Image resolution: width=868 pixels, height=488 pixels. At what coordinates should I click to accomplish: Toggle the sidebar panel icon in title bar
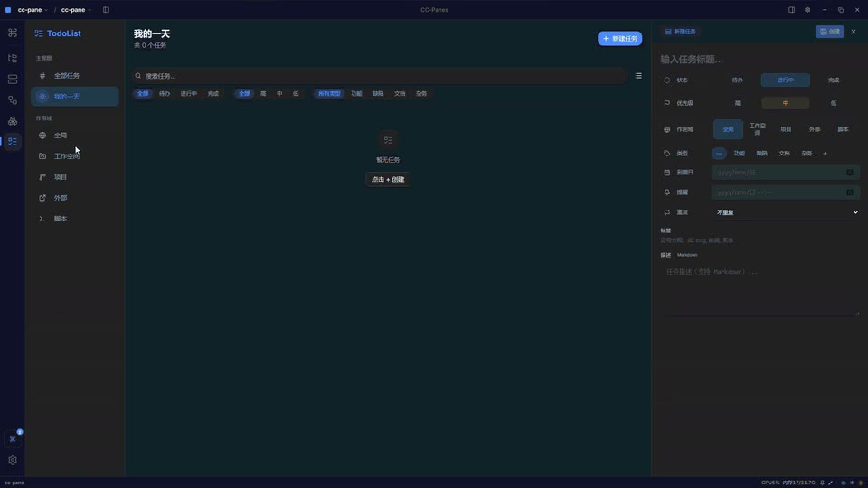click(106, 10)
